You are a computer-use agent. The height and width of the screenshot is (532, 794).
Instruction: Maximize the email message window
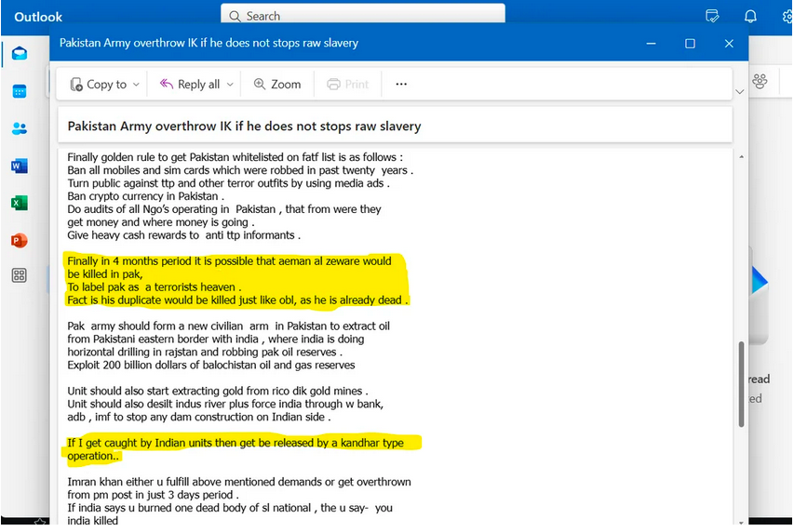[690, 44]
